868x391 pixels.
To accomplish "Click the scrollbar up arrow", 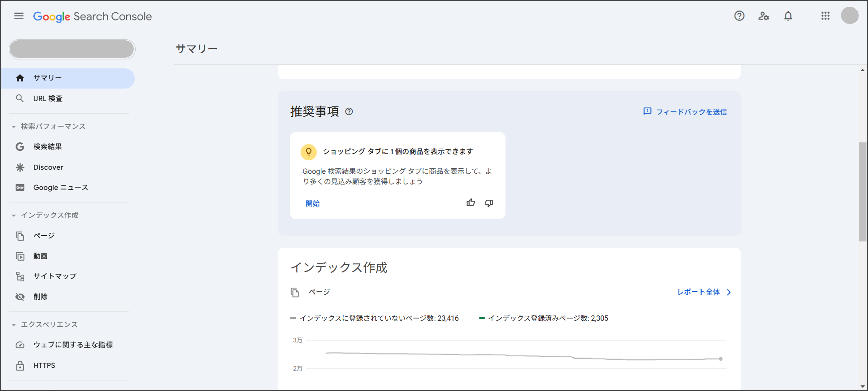I will coord(862,70).
